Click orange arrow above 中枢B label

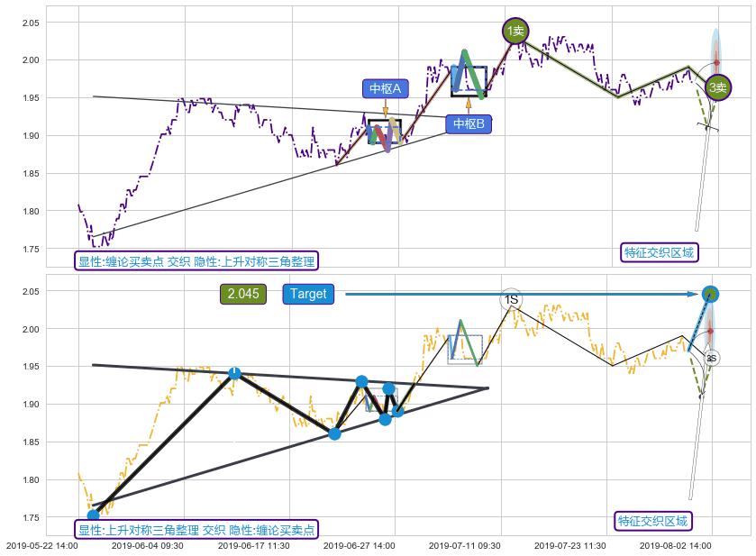[x=469, y=105]
